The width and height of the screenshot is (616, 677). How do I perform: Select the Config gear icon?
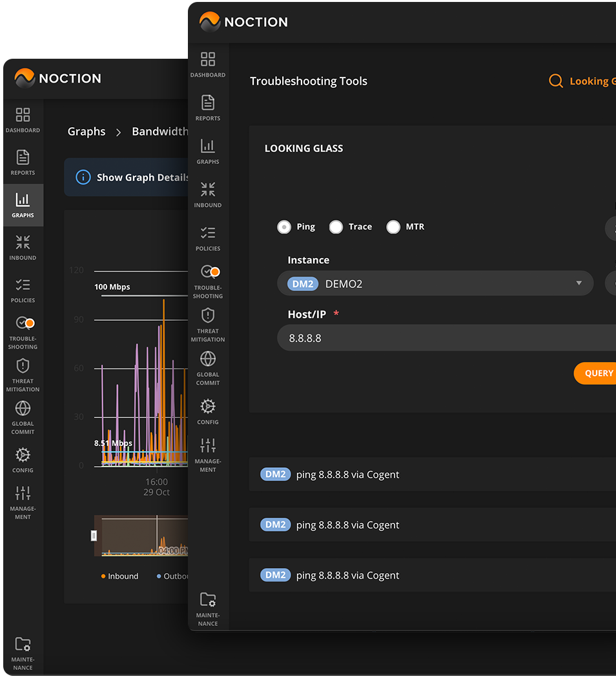pos(207,407)
